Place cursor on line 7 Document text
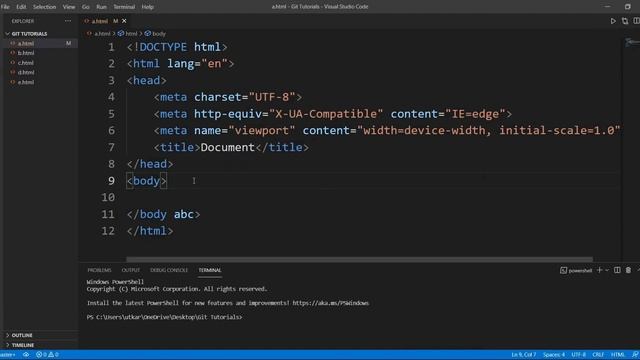This screenshot has width=640, height=360. 227,147
